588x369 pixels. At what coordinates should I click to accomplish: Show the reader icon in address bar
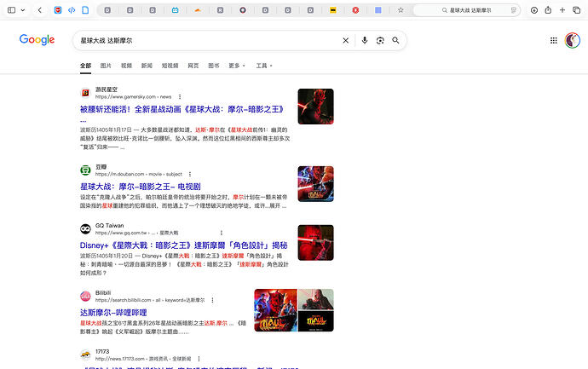(x=514, y=10)
